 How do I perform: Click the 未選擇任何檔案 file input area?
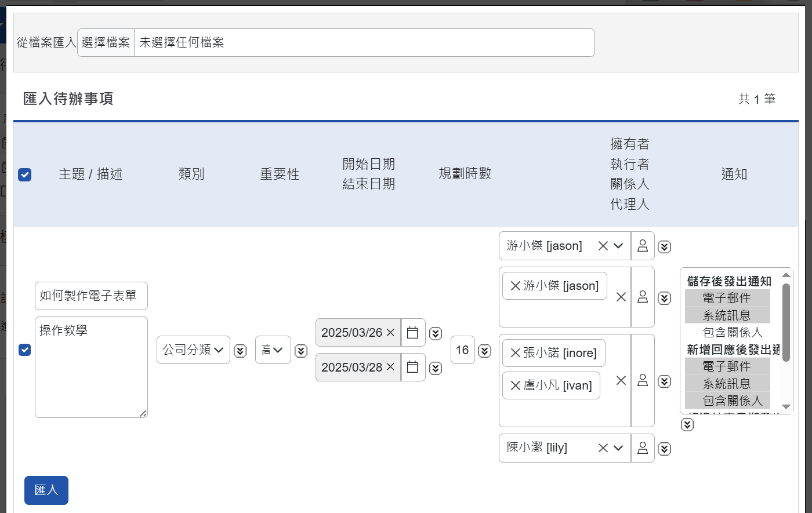[364, 42]
